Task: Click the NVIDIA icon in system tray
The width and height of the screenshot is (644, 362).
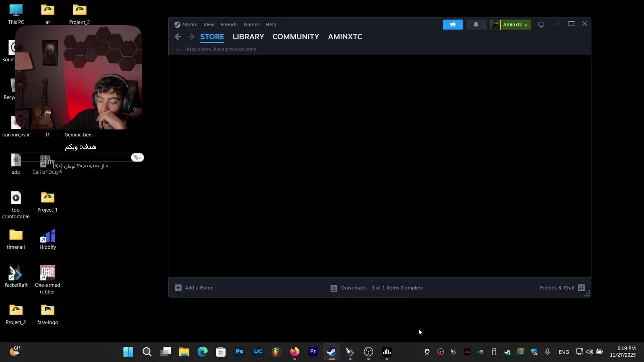Action: pos(480,352)
